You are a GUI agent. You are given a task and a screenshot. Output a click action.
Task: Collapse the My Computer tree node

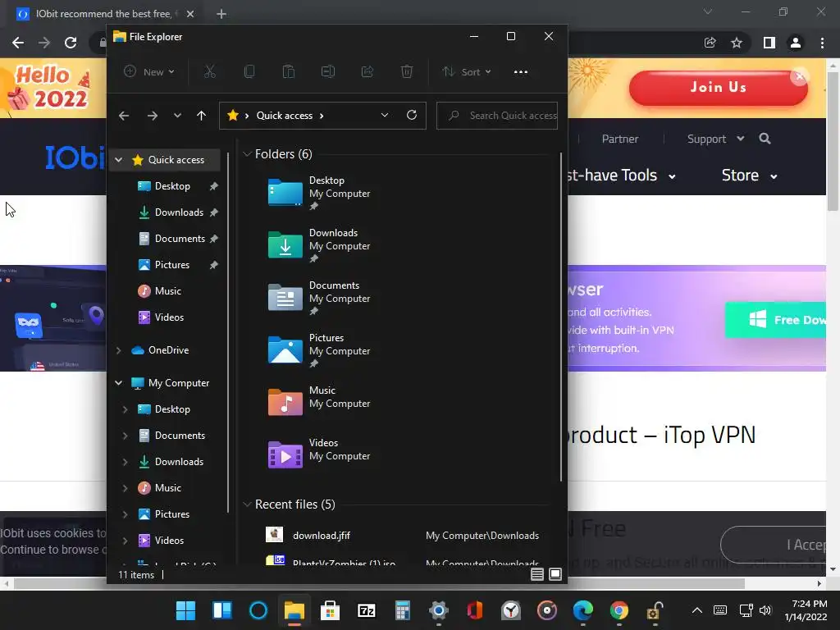(x=119, y=382)
